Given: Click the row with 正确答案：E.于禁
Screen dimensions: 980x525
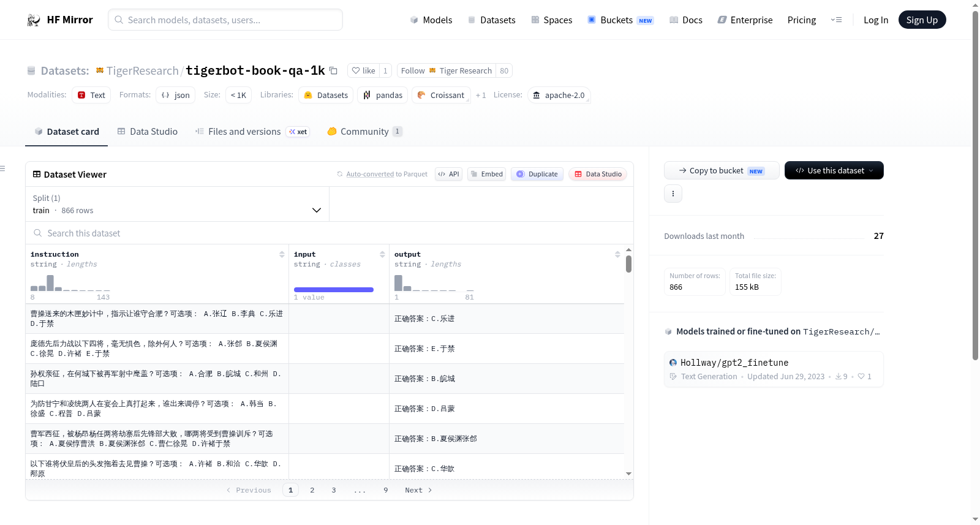Looking at the screenshot, I should 325,349.
